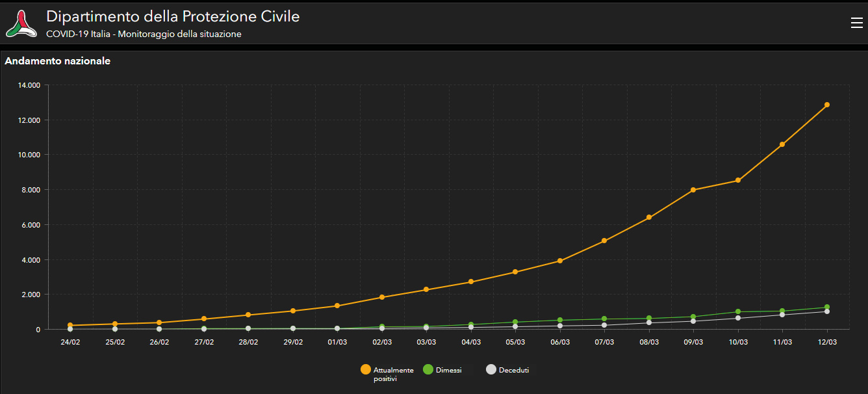Select orange data point for 10/03
The width and height of the screenshot is (868, 394).
click(738, 180)
